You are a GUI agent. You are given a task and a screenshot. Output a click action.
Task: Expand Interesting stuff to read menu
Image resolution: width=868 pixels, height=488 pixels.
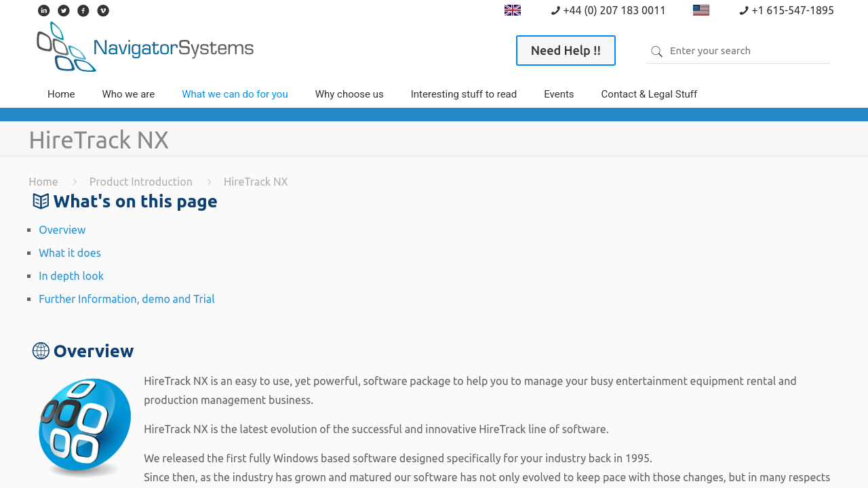click(x=464, y=94)
